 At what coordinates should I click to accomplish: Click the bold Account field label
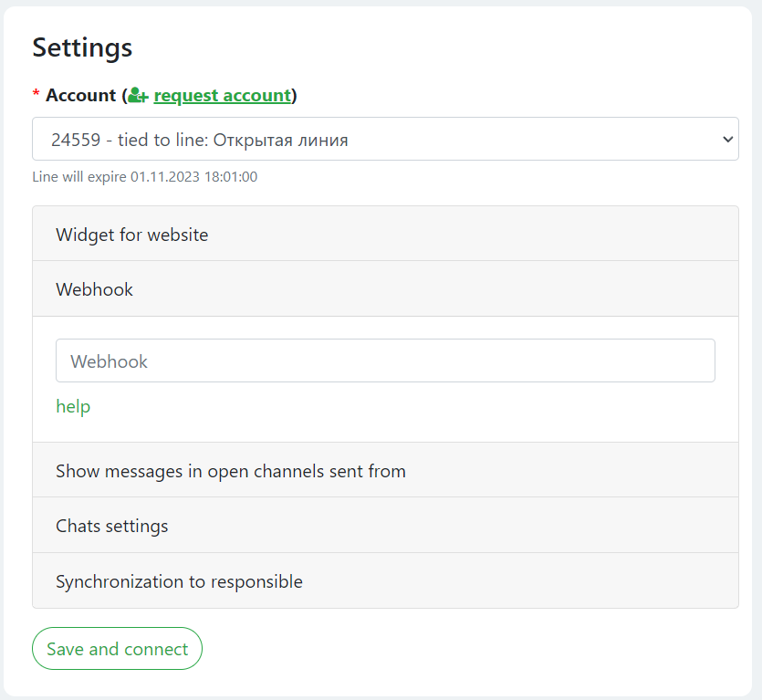80,95
